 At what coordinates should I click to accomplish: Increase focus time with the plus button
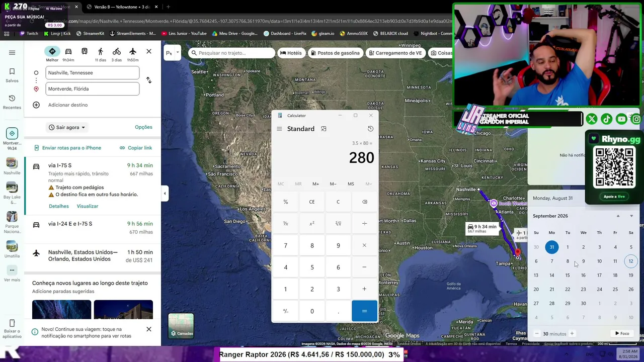pos(572,333)
